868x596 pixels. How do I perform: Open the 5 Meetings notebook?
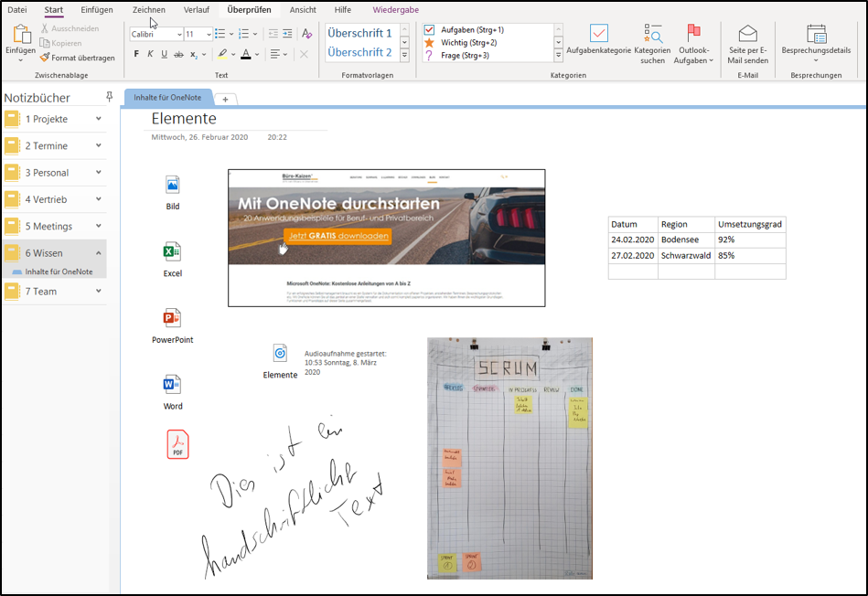tap(54, 227)
